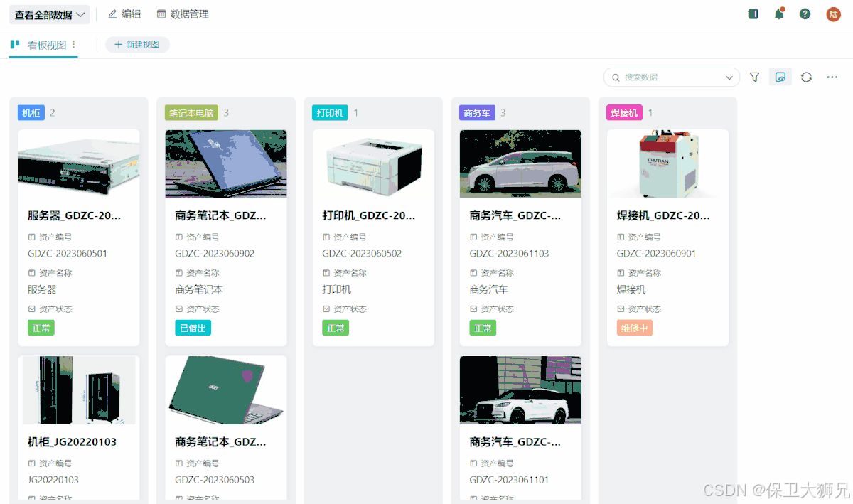Image resolution: width=853 pixels, height=504 pixels.
Task: Open the printer image thumbnail
Action: coord(373,163)
